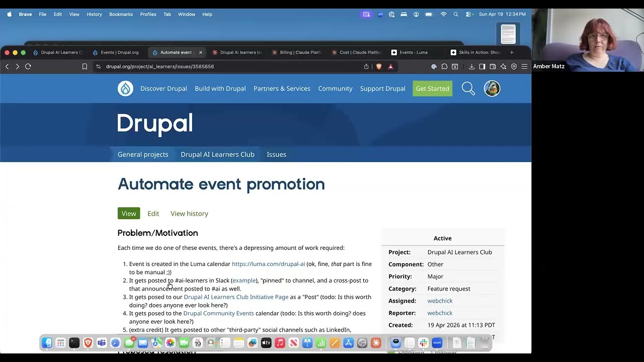Viewport: 644px width, 362px height.
Task: Open the Support Drupal nav item
Action: 383,88
